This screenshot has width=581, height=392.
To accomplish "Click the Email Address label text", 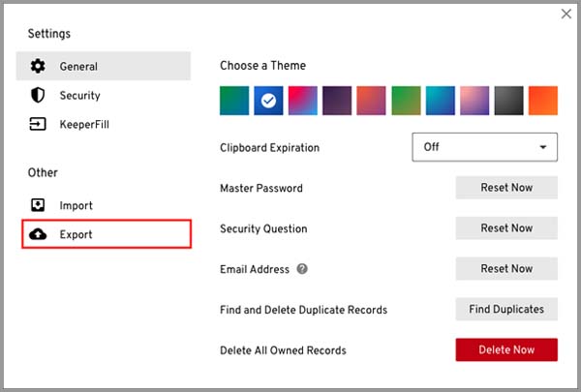I will tap(255, 269).
